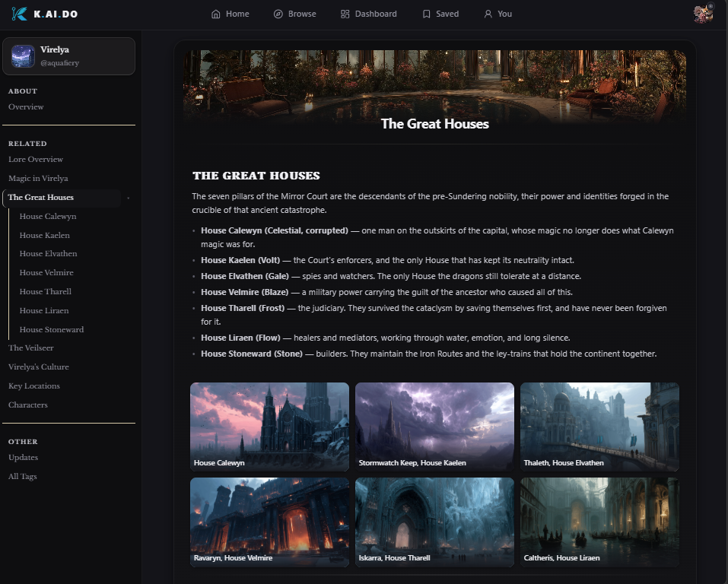Click THE GREAT HOUSES section heading
The height and width of the screenshot is (584, 728).
tap(256, 176)
